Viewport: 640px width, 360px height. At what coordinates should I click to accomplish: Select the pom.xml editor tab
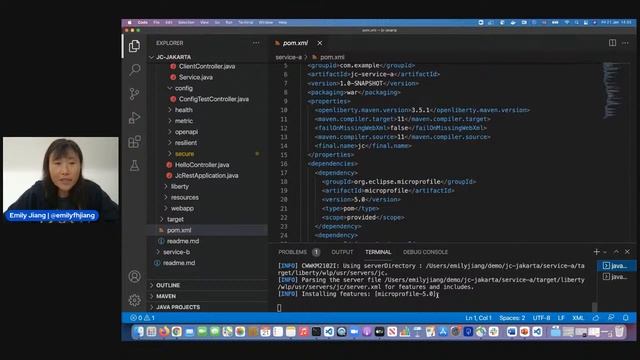(x=295, y=43)
